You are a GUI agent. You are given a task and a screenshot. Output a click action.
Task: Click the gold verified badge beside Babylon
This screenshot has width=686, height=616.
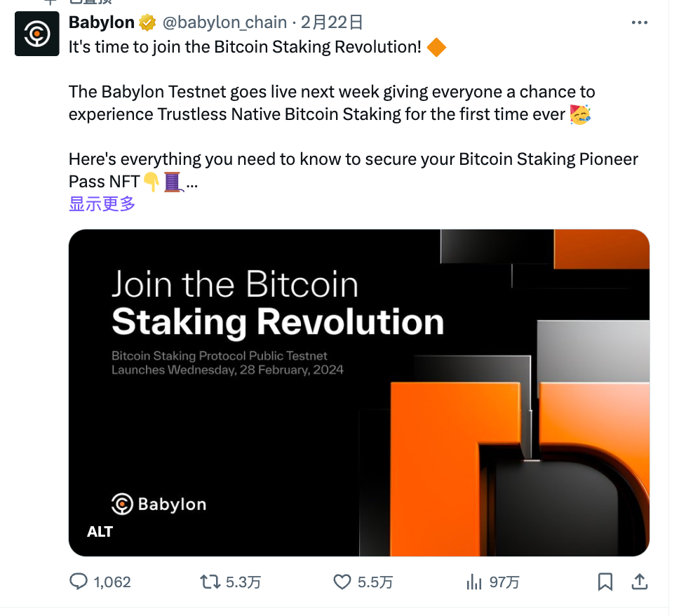(x=146, y=22)
